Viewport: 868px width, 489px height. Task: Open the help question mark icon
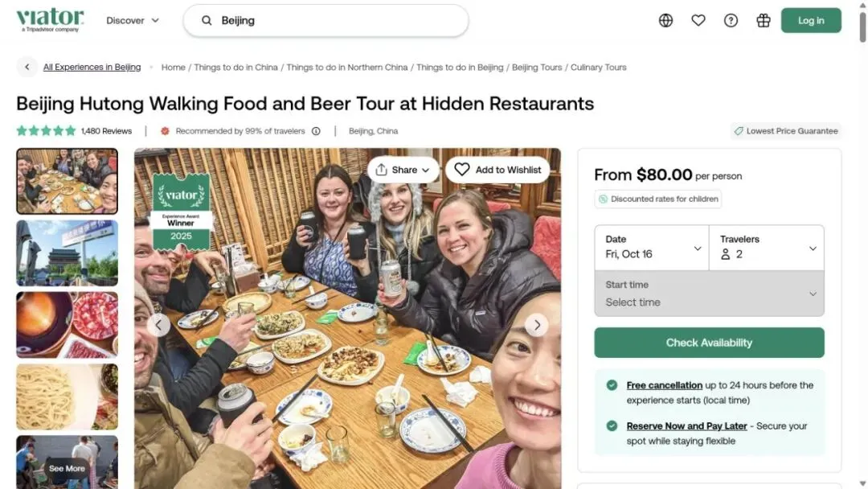731,20
